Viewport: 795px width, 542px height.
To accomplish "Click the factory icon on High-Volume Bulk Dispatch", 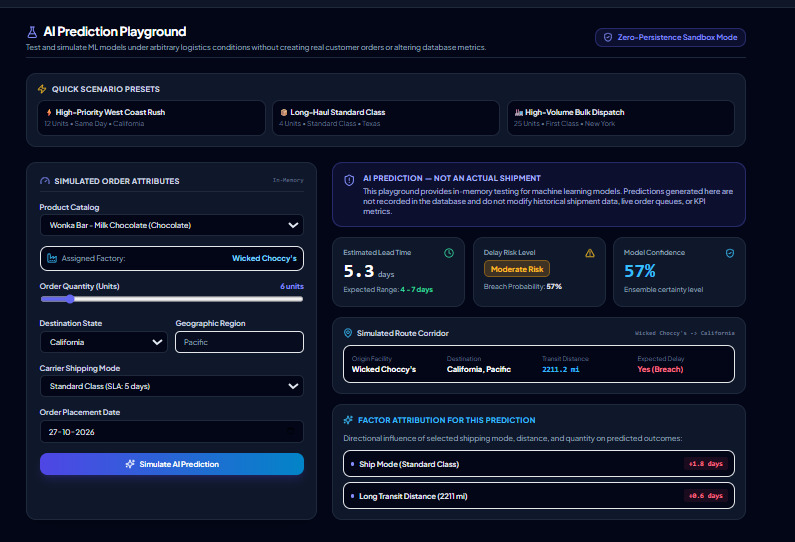I will [519, 113].
